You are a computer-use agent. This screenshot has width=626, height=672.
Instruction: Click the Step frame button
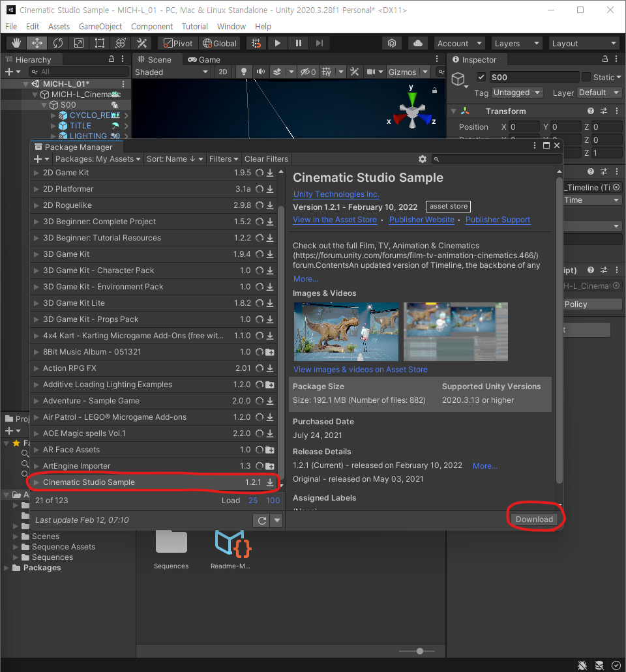pyautogui.click(x=320, y=43)
